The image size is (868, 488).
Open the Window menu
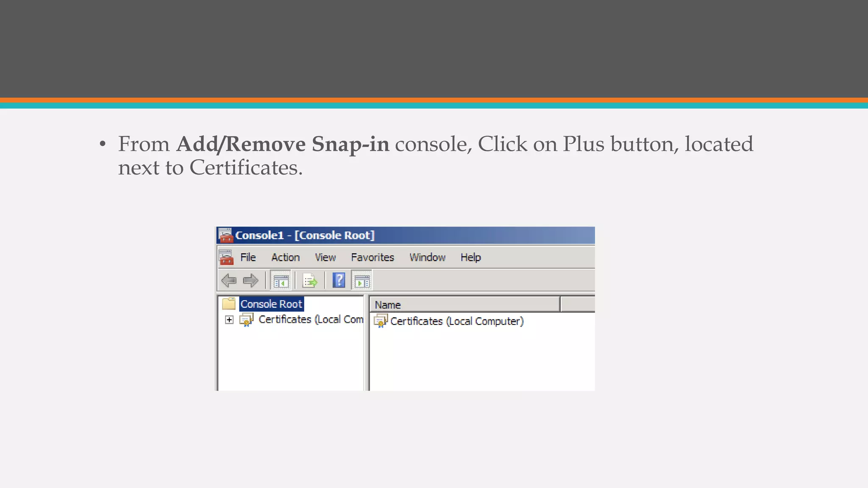pyautogui.click(x=427, y=257)
